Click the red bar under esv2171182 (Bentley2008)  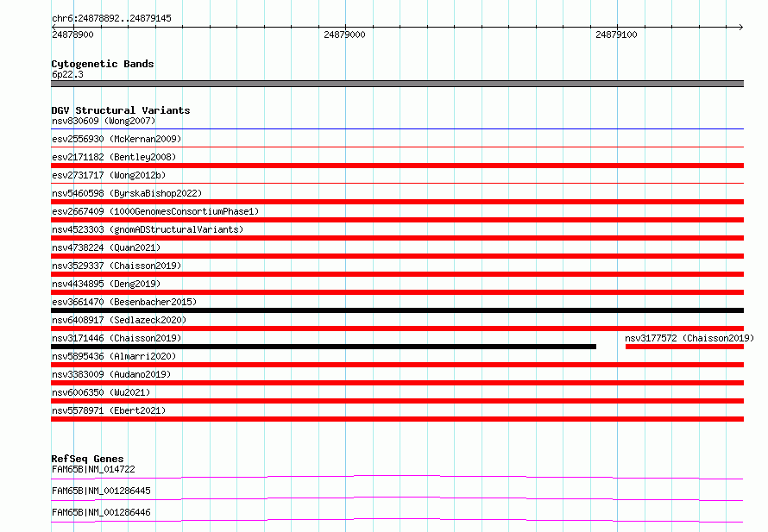(397, 166)
